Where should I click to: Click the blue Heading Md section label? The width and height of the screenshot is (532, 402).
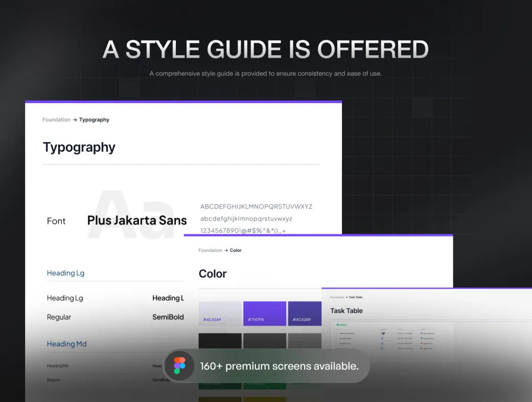pyautogui.click(x=66, y=344)
